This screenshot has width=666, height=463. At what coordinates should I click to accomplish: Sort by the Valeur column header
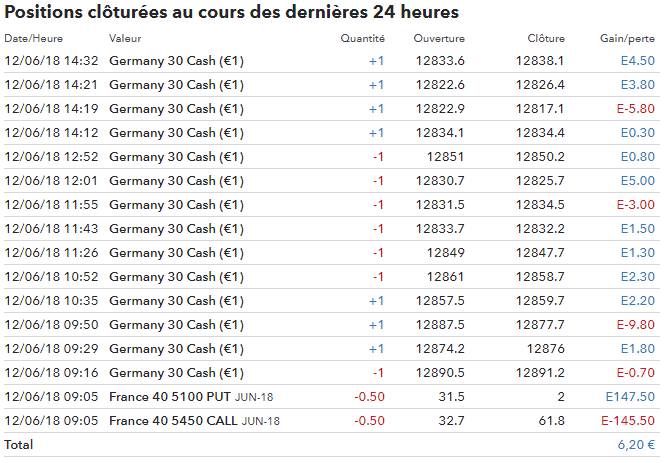tap(125, 39)
